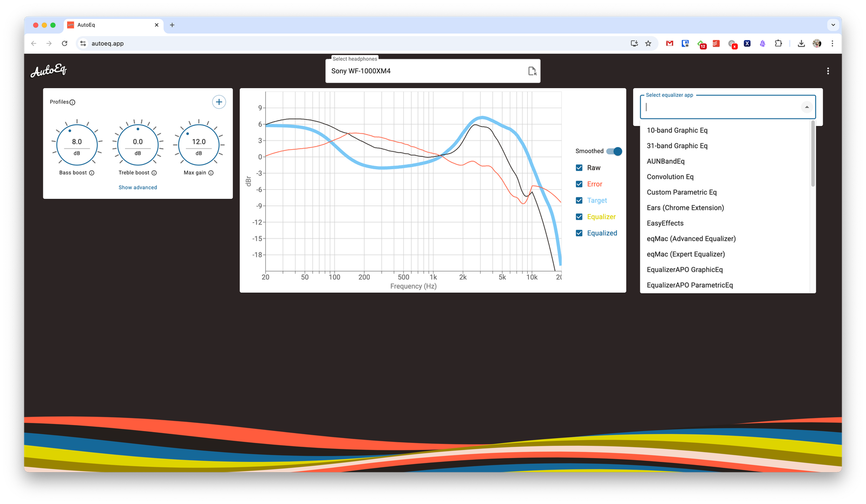This screenshot has height=504, width=866.
Task: Select 31-band Graphic Eq option
Action: tap(725, 146)
